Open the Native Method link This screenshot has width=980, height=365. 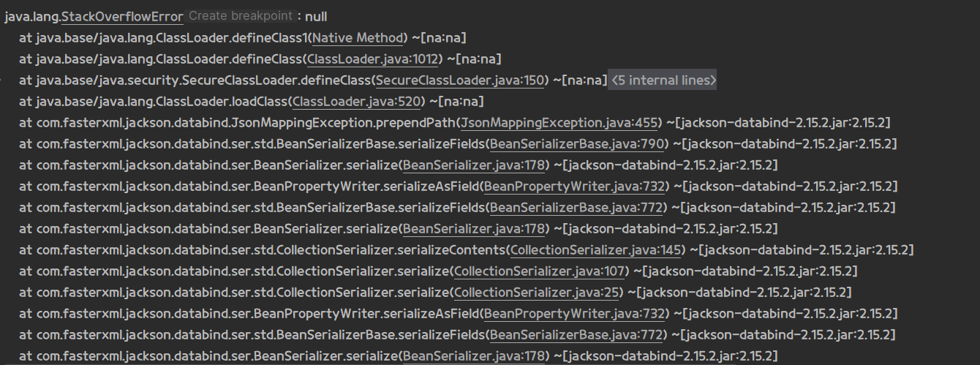(x=359, y=37)
